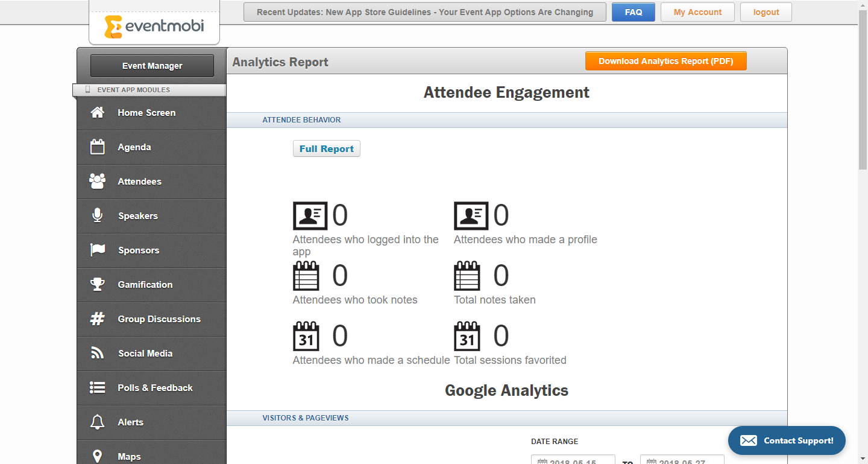This screenshot has height=464, width=868.
Task: Open Polls & Feedback module
Action: coord(155,388)
